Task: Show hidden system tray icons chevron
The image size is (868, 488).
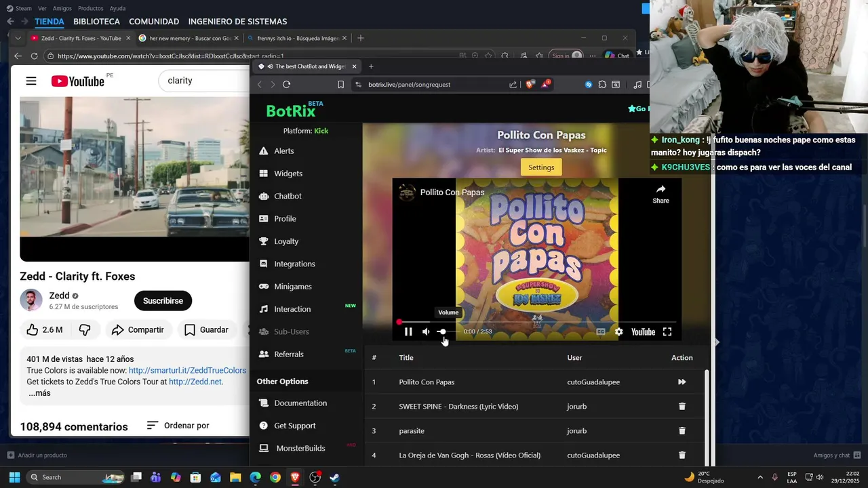Action: pos(759,477)
